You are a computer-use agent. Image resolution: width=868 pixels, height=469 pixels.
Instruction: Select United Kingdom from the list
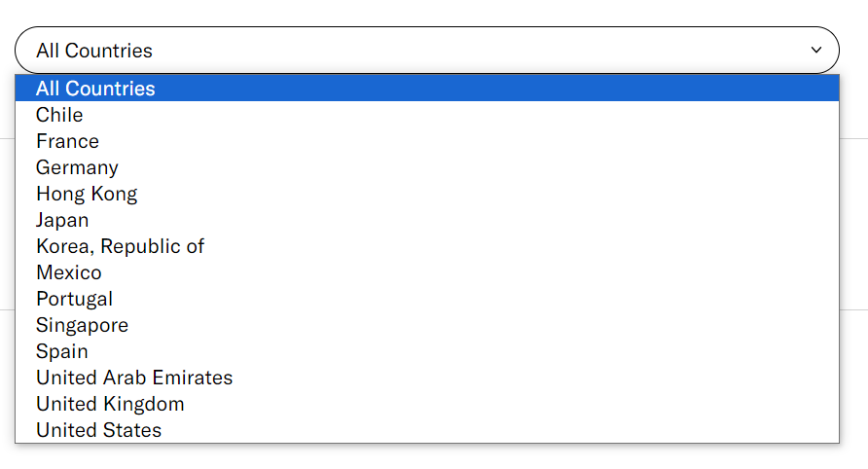110,404
